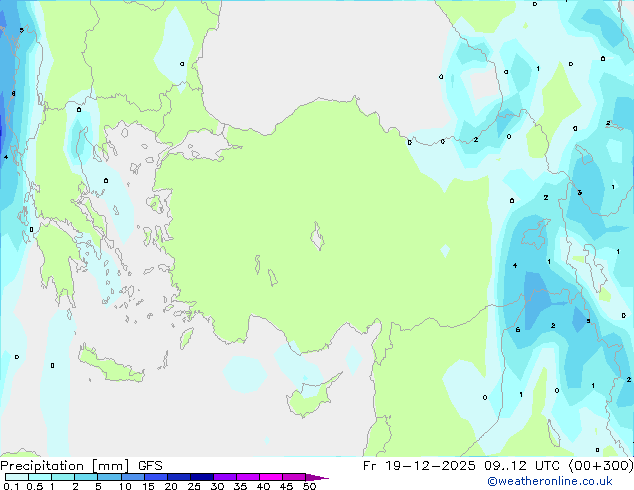Click the '45' legend scale label
The image size is (634, 490).
click(286, 486)
